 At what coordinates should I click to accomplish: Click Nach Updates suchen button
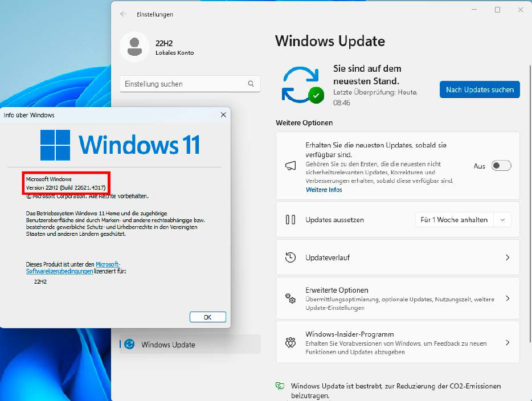click(x=480, y=89)
